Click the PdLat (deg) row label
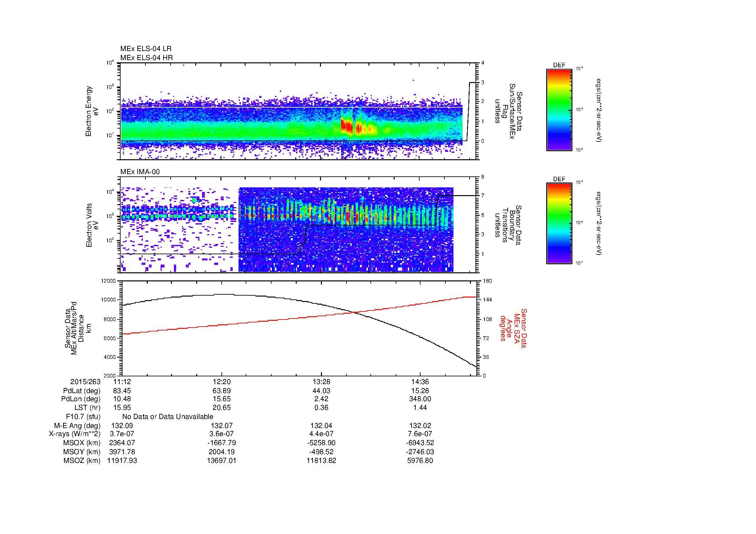The width and height of the screenshot is (756, 534). click(82, 391)
